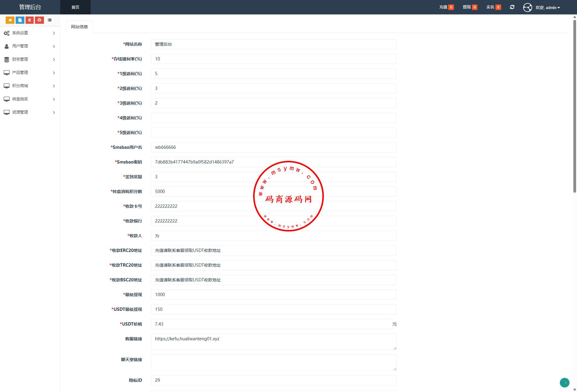Viewport: 577px width, 392px height.
Task: Click the red trash can icon button
Action: [29, 20]
